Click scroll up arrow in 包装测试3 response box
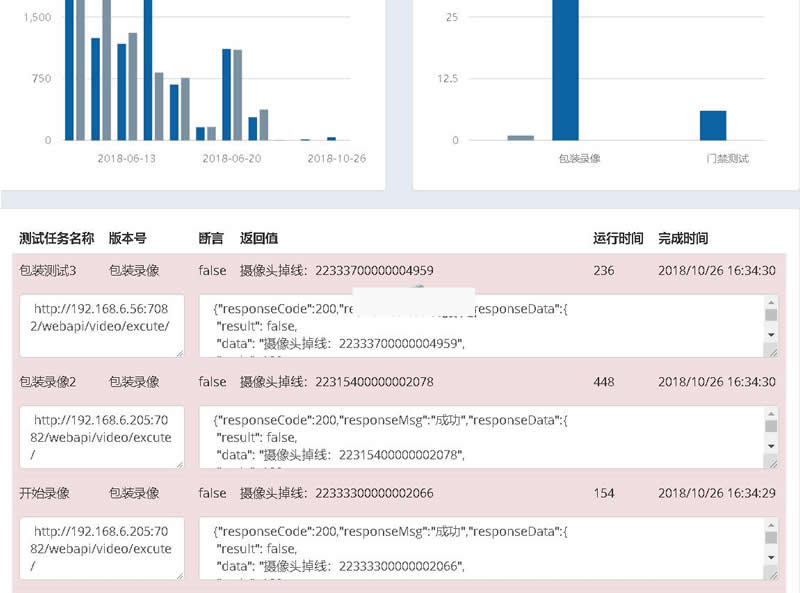This screenshot has width=800, height=593. coord(771,302)
